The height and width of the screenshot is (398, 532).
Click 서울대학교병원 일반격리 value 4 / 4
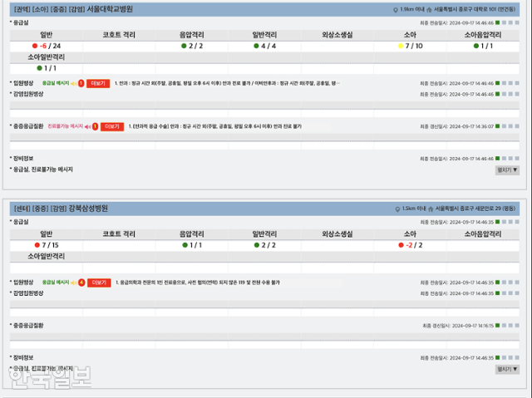click(x=268, y=46)
